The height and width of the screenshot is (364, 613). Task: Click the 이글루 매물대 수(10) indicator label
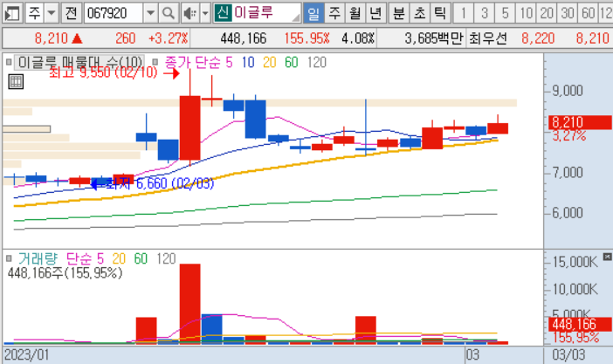(x=79, y=62)
